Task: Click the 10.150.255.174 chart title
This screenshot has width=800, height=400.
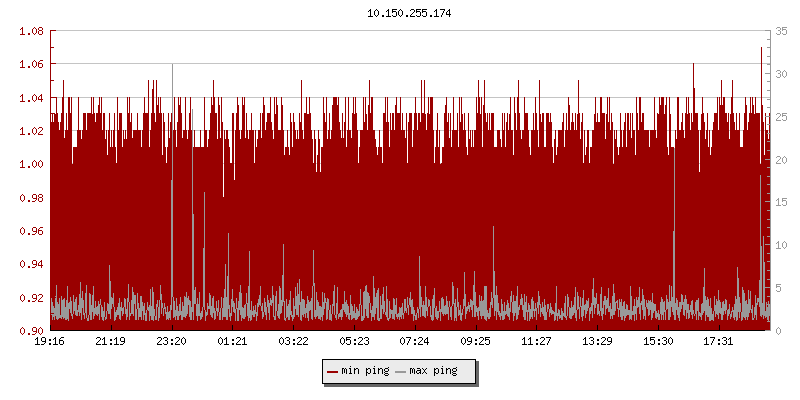Action: coord(409,13)
